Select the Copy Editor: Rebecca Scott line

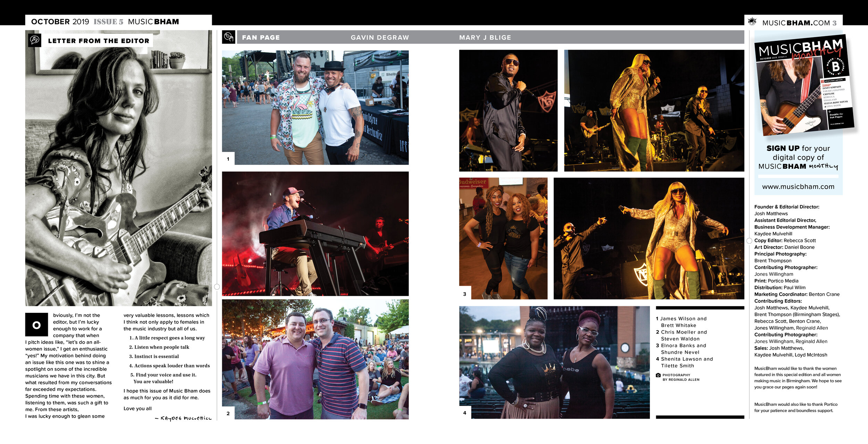click(785, 241)
